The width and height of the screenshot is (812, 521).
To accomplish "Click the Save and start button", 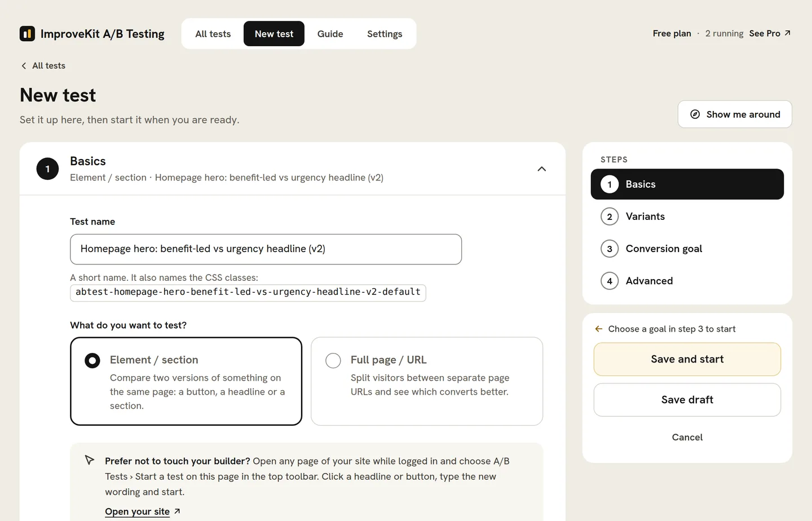I will (x=687, y=359).
